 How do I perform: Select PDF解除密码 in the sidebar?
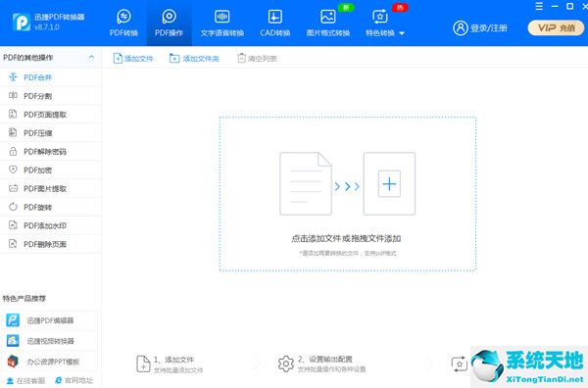[x=51, y=152]
